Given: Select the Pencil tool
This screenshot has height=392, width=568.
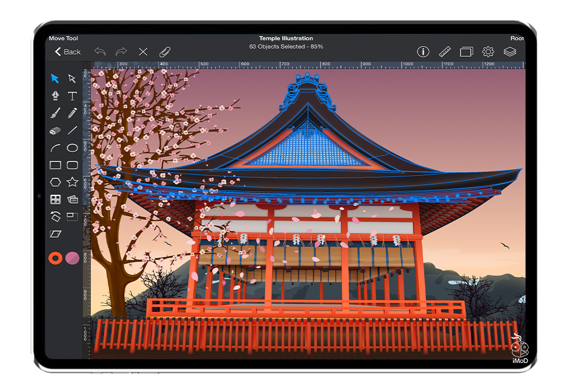Looking at the screenshot, I should point(72,114).
